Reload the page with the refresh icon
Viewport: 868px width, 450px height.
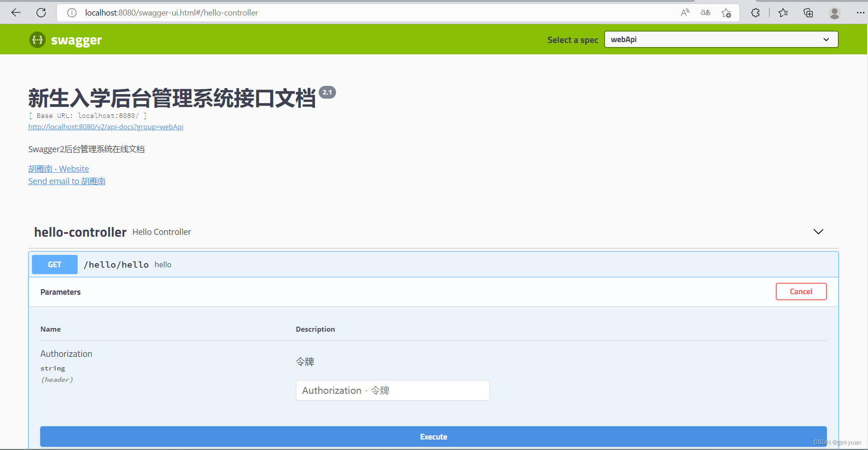(41, 13)
